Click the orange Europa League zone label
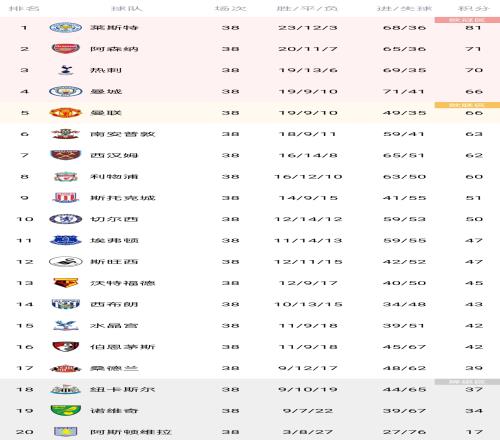 click(x=467, y=105)
